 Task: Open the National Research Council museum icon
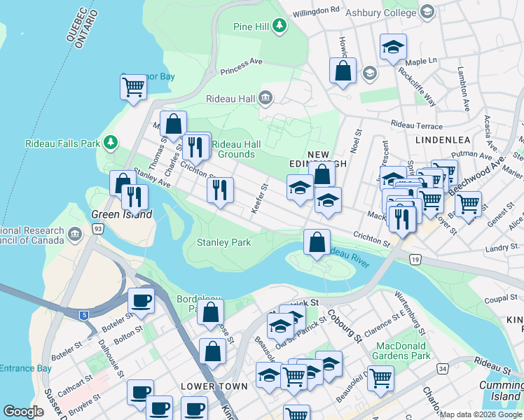point(75,234)
